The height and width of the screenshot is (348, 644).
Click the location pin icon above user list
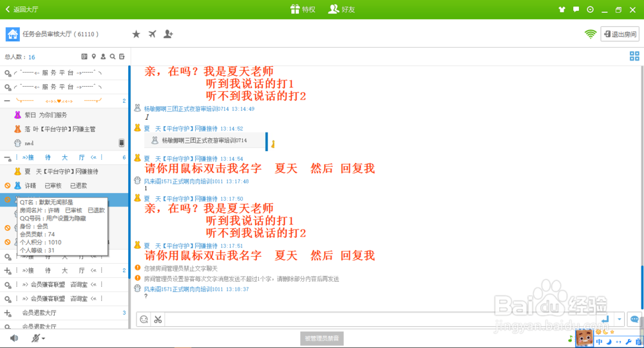[x=93, y=57]
